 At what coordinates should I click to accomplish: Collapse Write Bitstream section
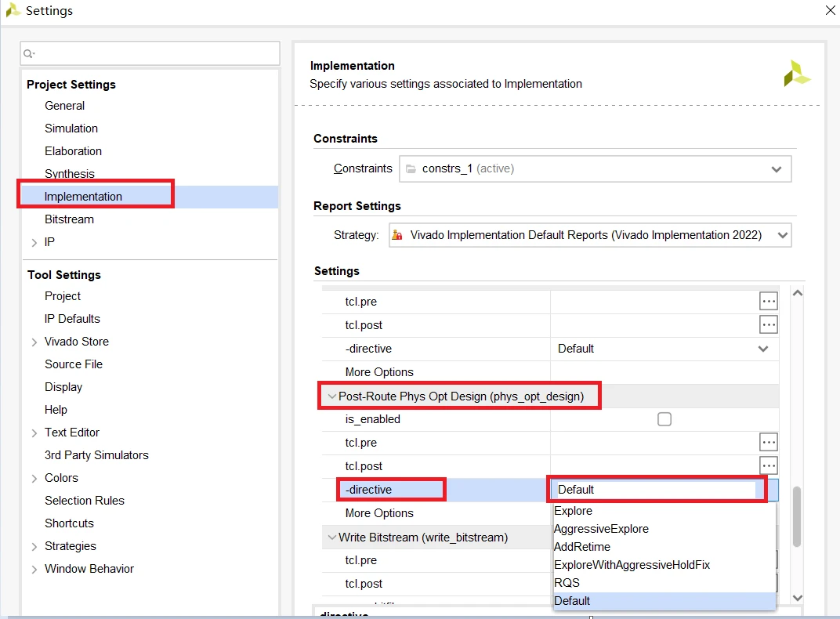coord(332,537)
